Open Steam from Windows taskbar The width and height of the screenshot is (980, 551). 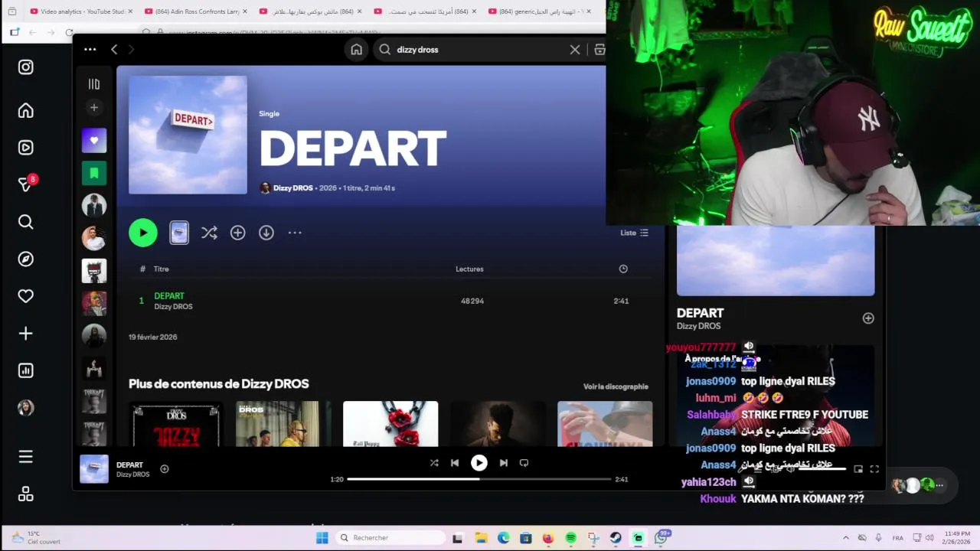pyautogui.click(x=616, y=538)
